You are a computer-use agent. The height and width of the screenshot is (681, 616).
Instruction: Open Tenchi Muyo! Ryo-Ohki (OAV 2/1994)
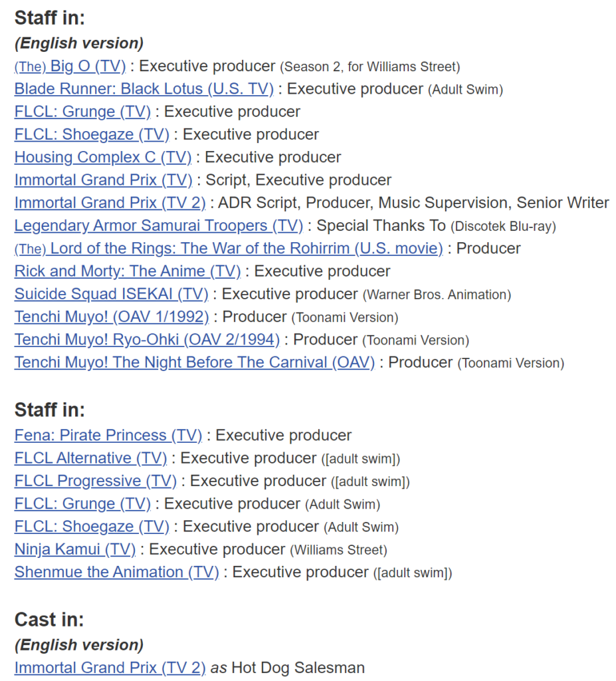coord(147,340)
